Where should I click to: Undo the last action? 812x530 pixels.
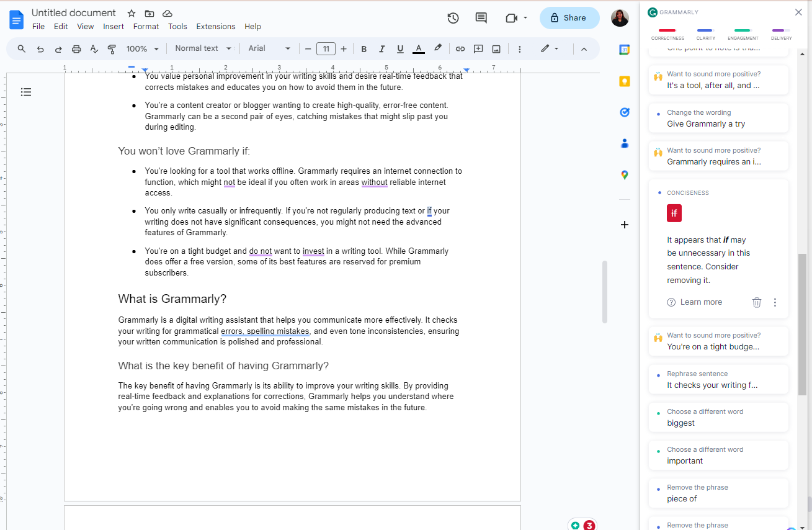[x=40, y=48]
